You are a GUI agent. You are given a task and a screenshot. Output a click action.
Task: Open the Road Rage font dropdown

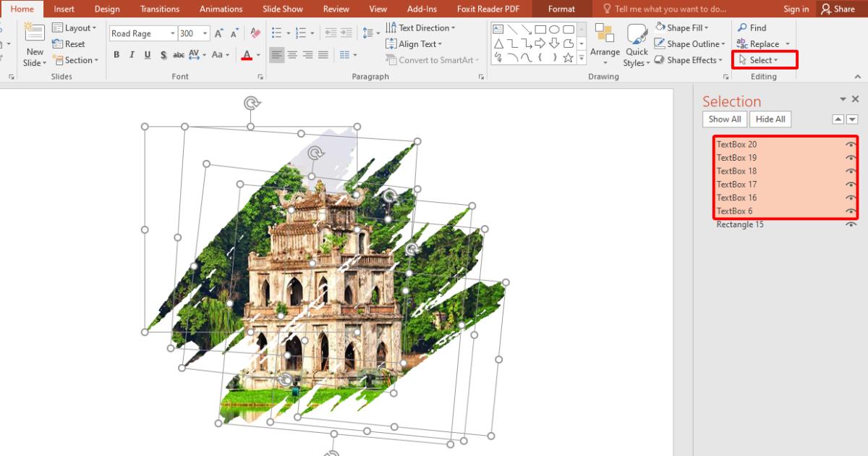[172, 33]
